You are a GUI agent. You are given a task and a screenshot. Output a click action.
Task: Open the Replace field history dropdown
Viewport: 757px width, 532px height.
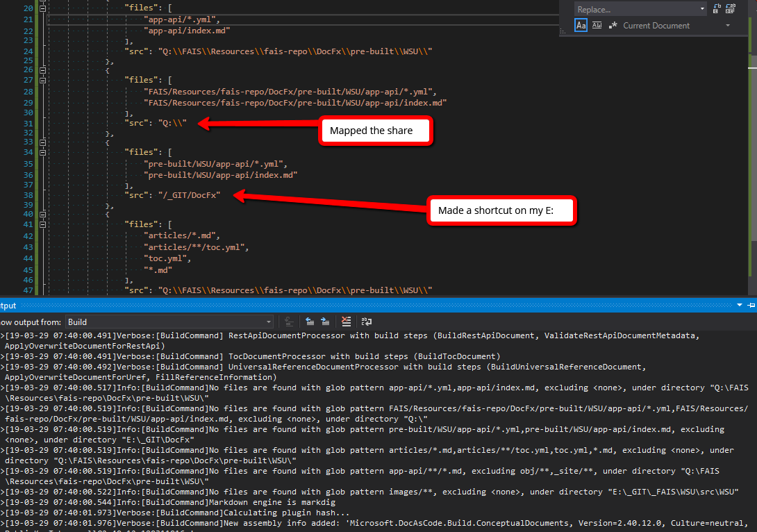tap(702, 9)
